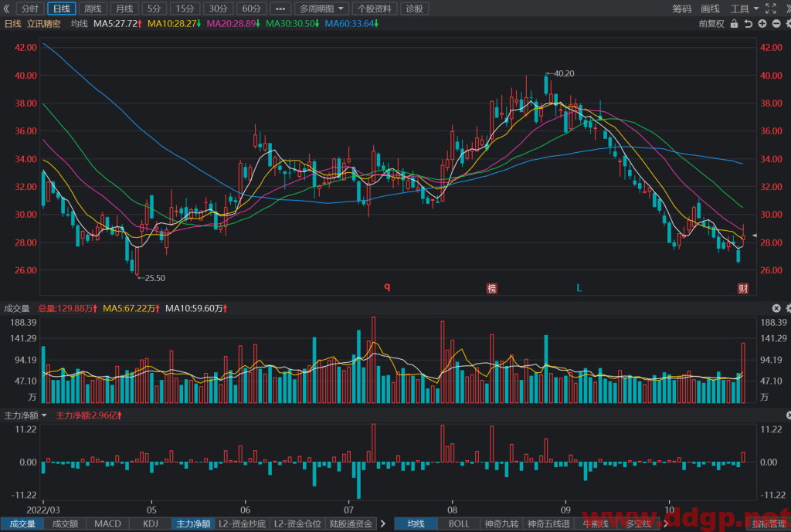Select the 5分 minute period
Viewport: 791px width, 532px height.
(154, 8)
